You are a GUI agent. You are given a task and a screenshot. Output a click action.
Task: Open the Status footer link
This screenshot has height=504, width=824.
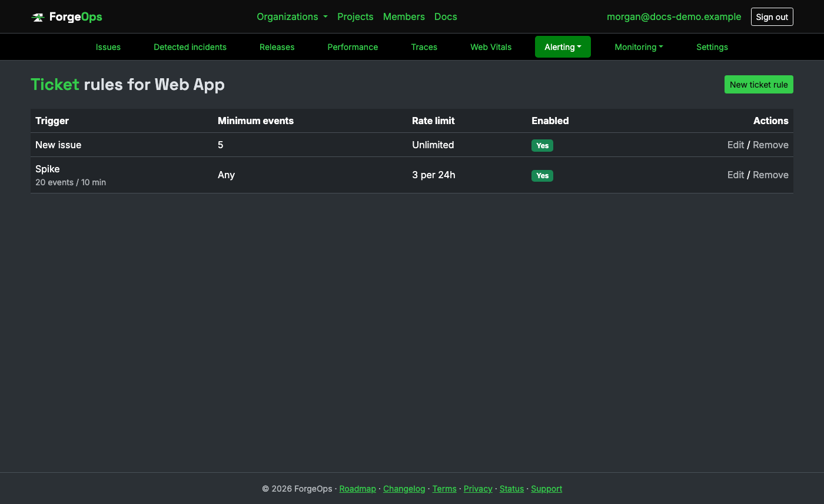click(x=511, y=489)
